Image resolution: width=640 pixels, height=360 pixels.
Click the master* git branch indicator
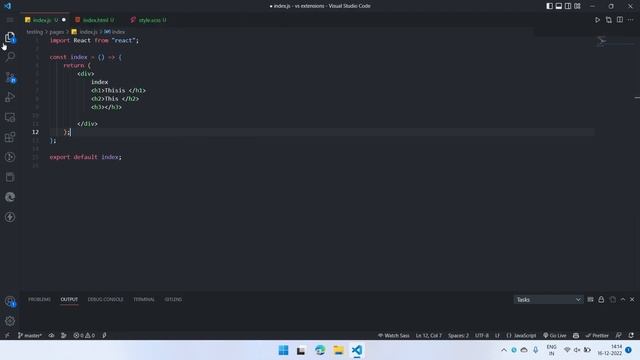[29, 336]
